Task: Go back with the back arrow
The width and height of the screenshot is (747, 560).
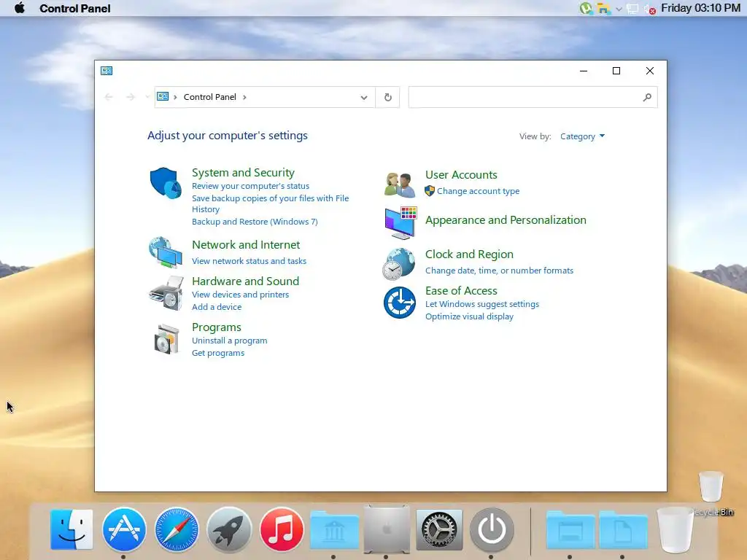Action: click(109, 97)
